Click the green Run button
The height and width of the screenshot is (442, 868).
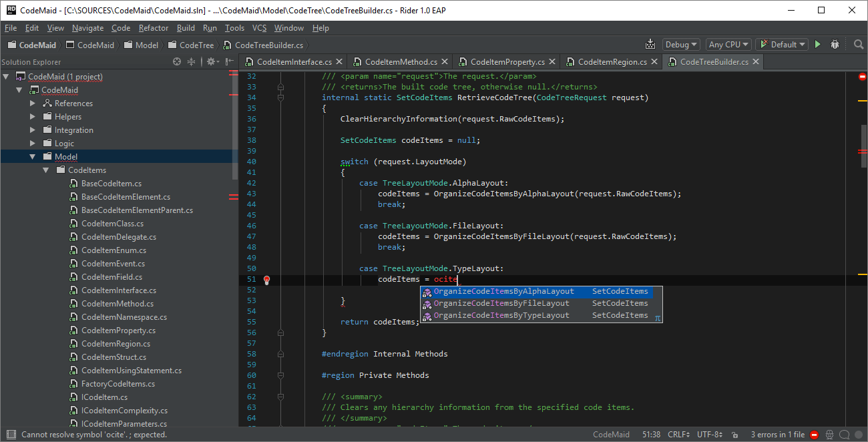click(817, 45)
